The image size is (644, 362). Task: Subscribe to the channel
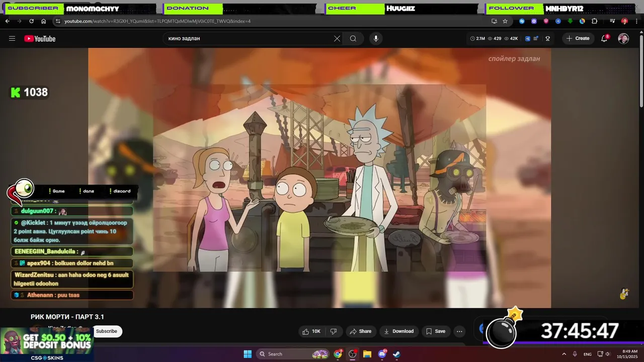coord(107,331)
